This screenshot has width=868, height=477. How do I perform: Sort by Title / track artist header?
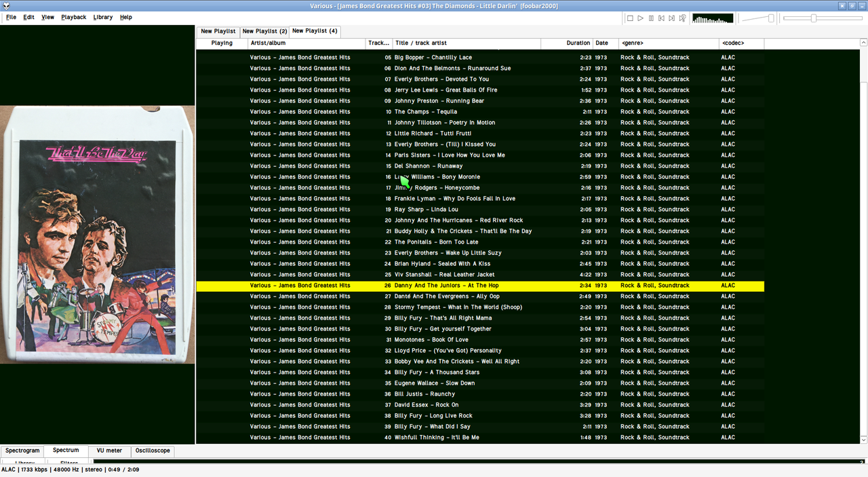click(467, 43)
